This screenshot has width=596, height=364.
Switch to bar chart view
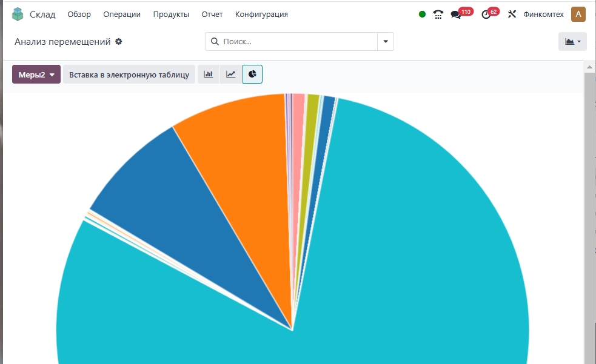(209, 74)
